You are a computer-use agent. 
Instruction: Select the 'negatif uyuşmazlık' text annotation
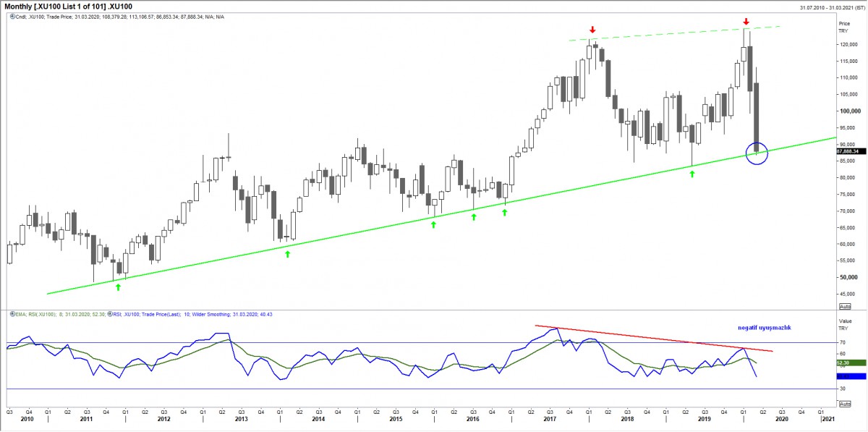(x=765, y=328)
